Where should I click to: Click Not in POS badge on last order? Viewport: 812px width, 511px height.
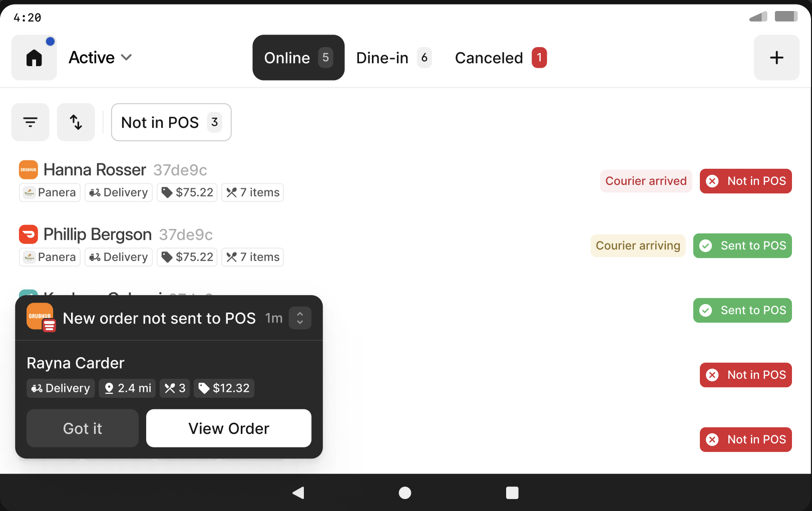coord(746,439)
